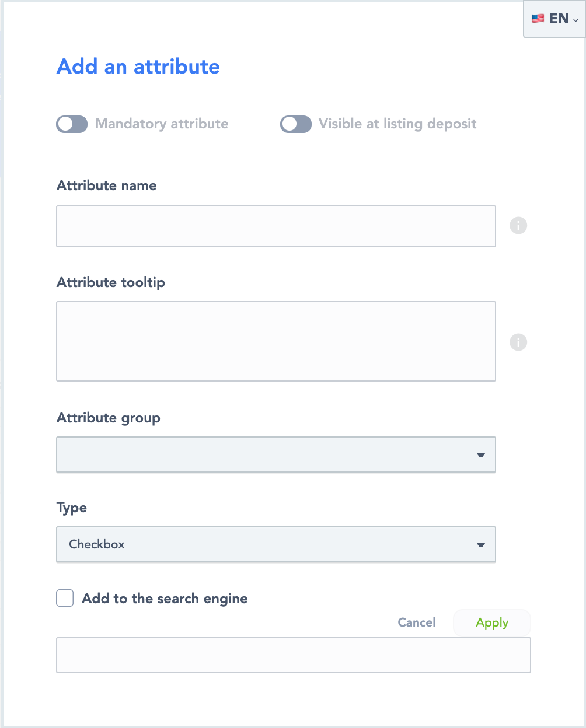Click the Attribute group dropdown arrow
The image size is (586, 728).
pos(481,455)
